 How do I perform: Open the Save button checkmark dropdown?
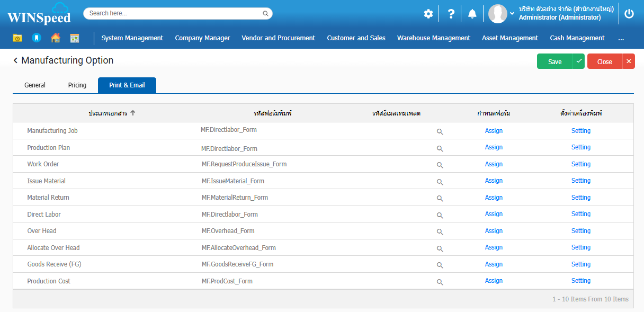(579, 61)
